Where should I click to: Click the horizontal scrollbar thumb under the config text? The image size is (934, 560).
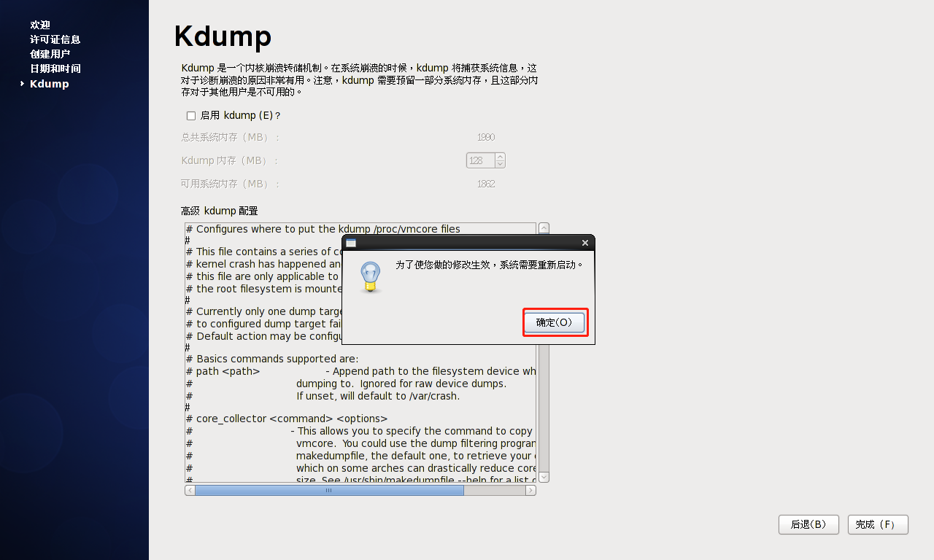[329, 491]
